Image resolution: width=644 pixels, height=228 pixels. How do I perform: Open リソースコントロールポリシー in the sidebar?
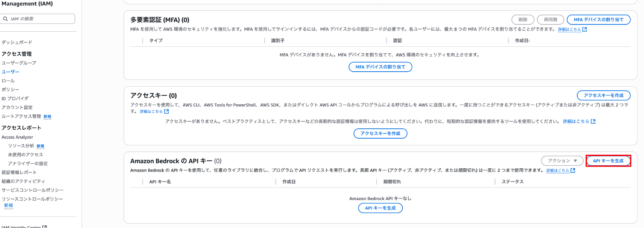32,199
